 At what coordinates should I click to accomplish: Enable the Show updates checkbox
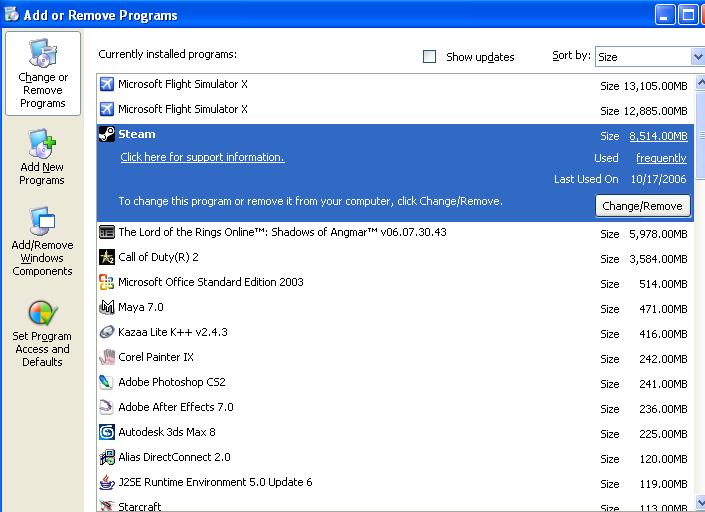coord(429,57)
